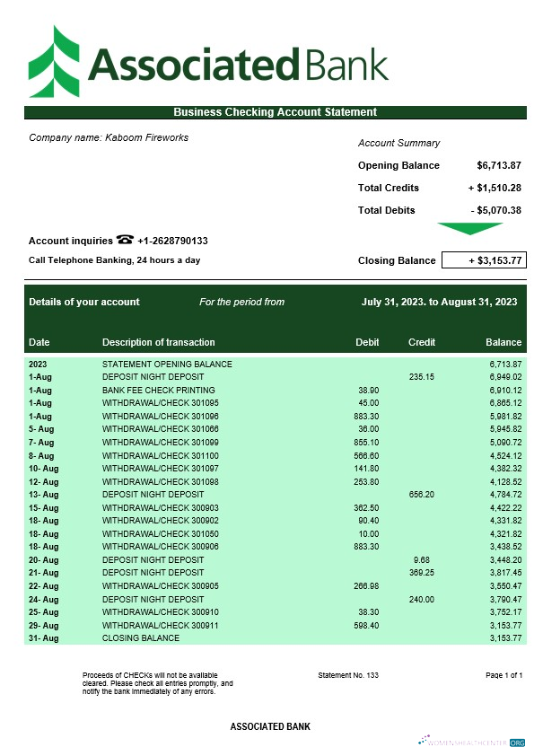The height and width of the screenshot is (756, 534).
Task: Select the CLOSING BALANCE row on 31-Aug
Action: coord(276,637)
